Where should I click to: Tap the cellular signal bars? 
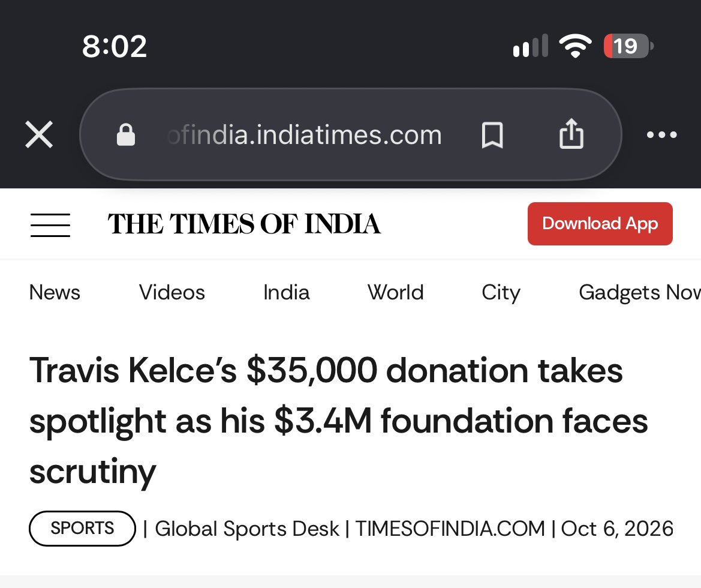[531, 46]
